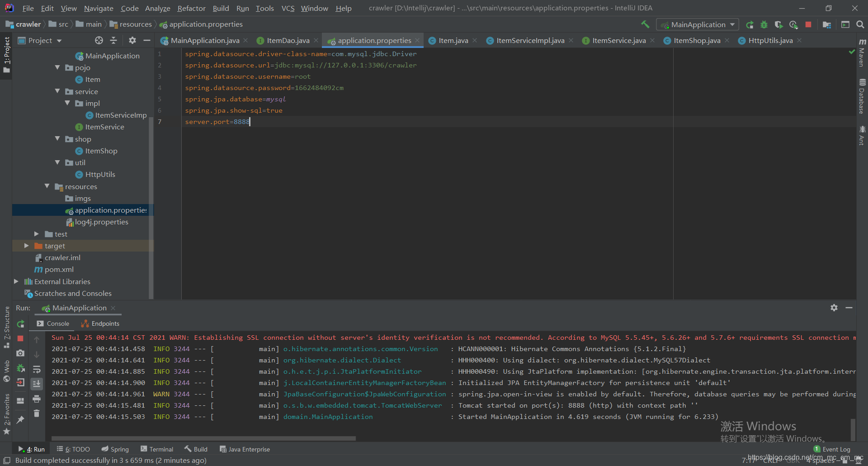Screen dimensions: 868x466
Task: Rerun MainApplication from the Run panel
Action: coord(20,323)
